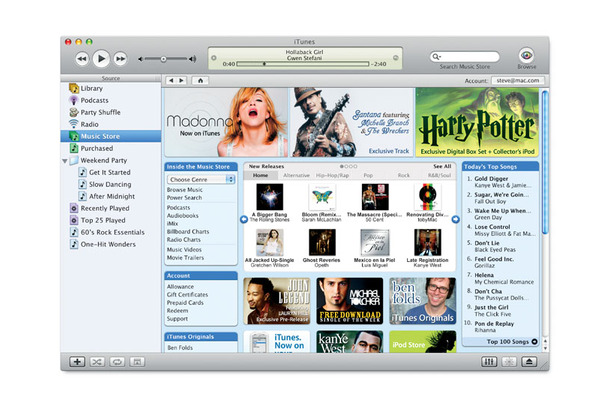Add a new playlist with plus button
This screenshot has height=400, width=610.
(x=78, y=360)
